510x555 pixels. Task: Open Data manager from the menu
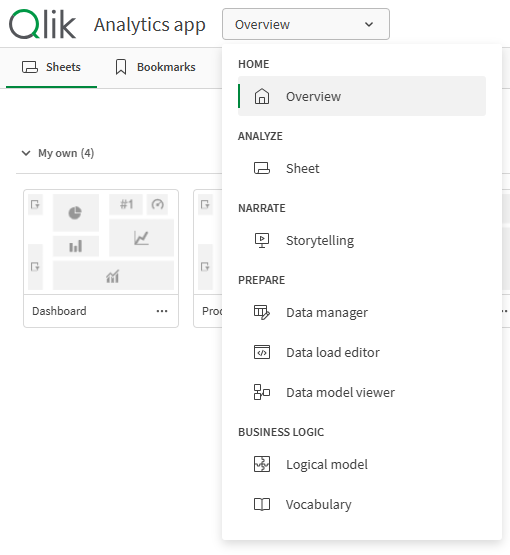pos(362,313)
